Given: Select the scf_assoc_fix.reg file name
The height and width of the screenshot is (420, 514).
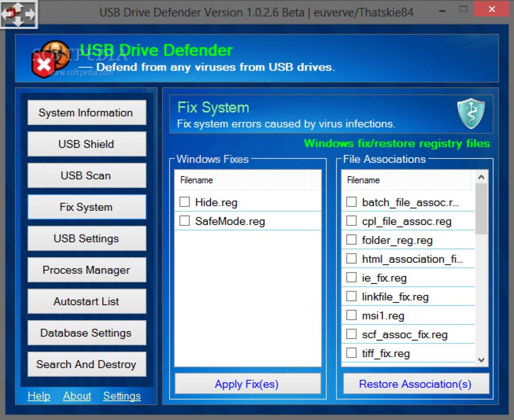Looking at the screenshot, I should coord(405,335).
